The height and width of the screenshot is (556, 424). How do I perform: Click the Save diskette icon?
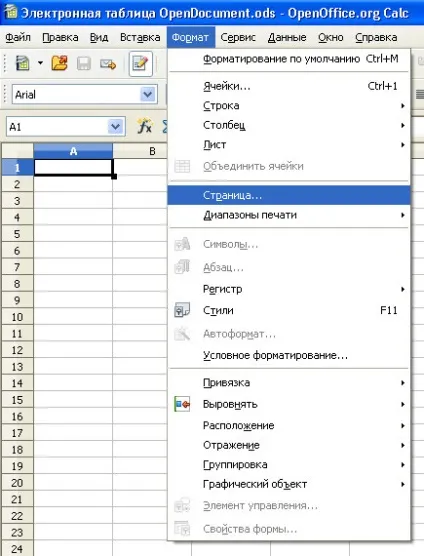(84, 64)
